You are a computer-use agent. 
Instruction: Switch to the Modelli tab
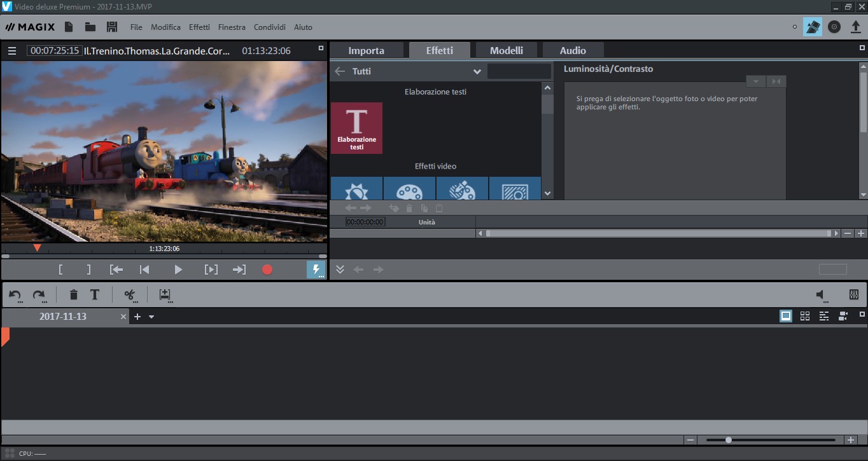tap(507, 50)
